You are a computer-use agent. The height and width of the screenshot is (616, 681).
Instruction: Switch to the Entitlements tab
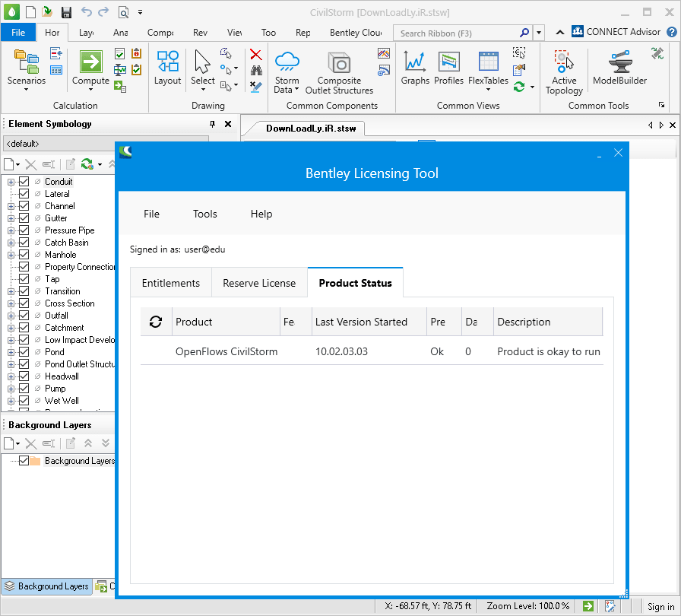coord(170,282)
